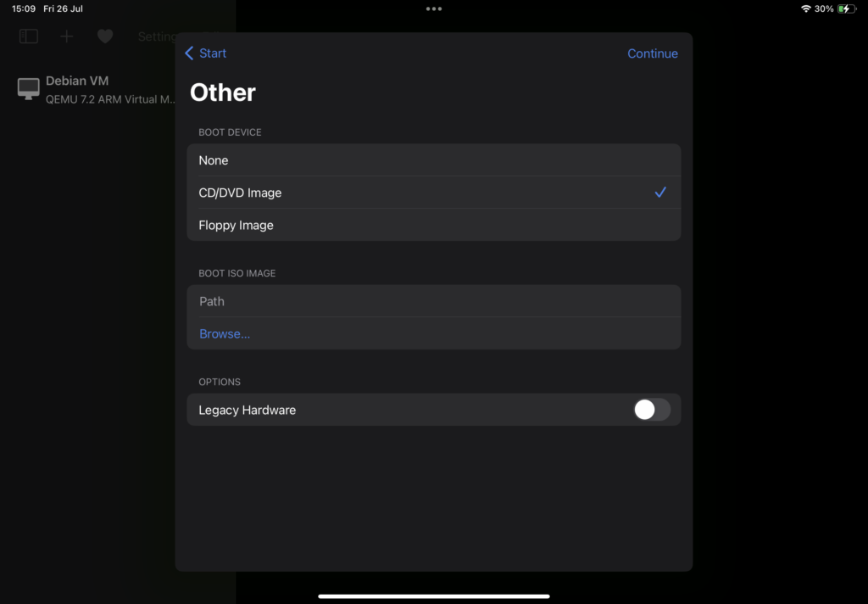Select the CD/DVD Image option
868x604 pixels.
pyautogui.click(x=434, y=193)
